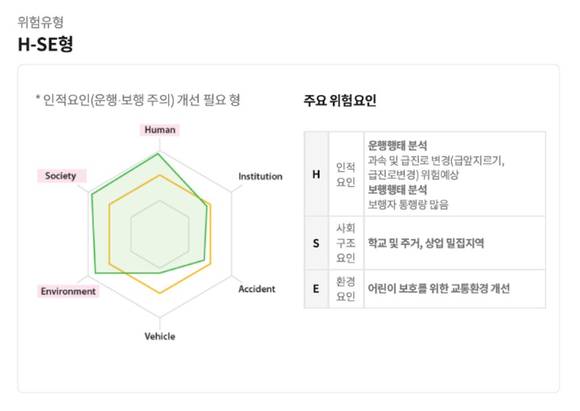Select the Vehicle label below chart
Viewport: 580px width, 411px height.
[160, 336]
